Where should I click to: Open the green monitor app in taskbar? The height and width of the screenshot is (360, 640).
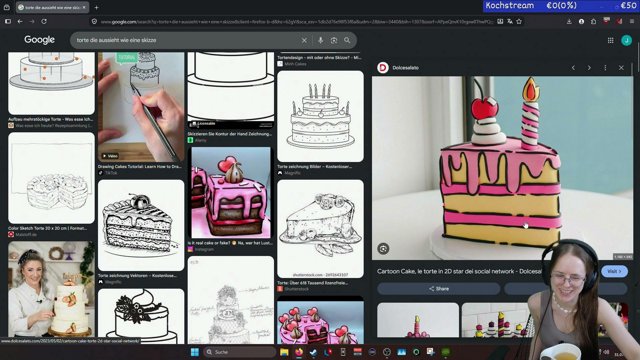[445, 352]
